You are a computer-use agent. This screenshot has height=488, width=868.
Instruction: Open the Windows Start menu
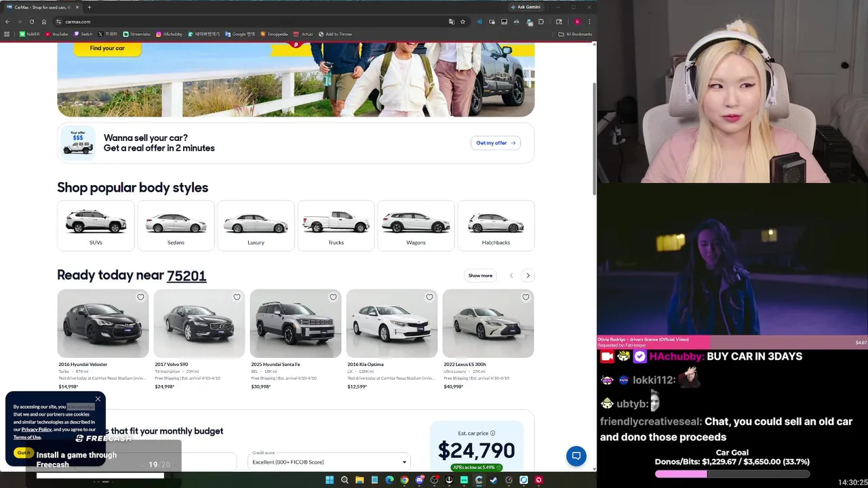point(330,480)
